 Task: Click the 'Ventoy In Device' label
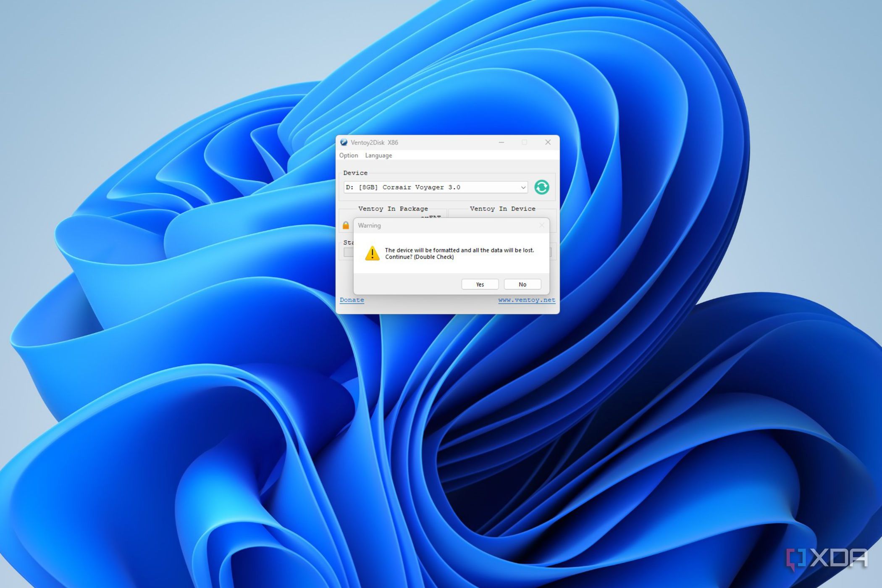click(x=502, y=209)
